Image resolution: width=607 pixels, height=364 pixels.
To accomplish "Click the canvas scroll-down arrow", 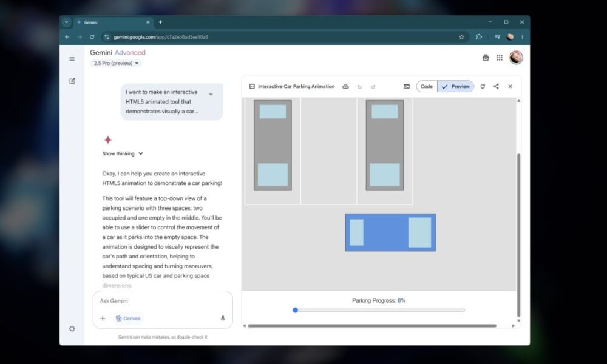I will coord(519,321).
